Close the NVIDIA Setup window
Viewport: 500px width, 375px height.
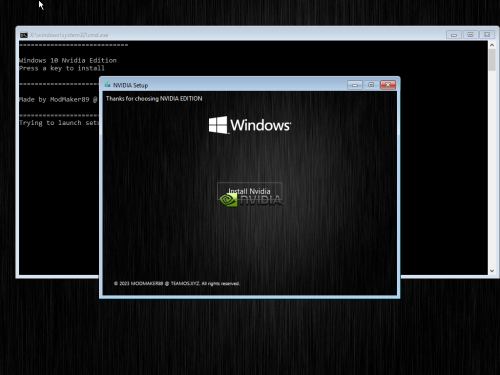coord(388,85)
